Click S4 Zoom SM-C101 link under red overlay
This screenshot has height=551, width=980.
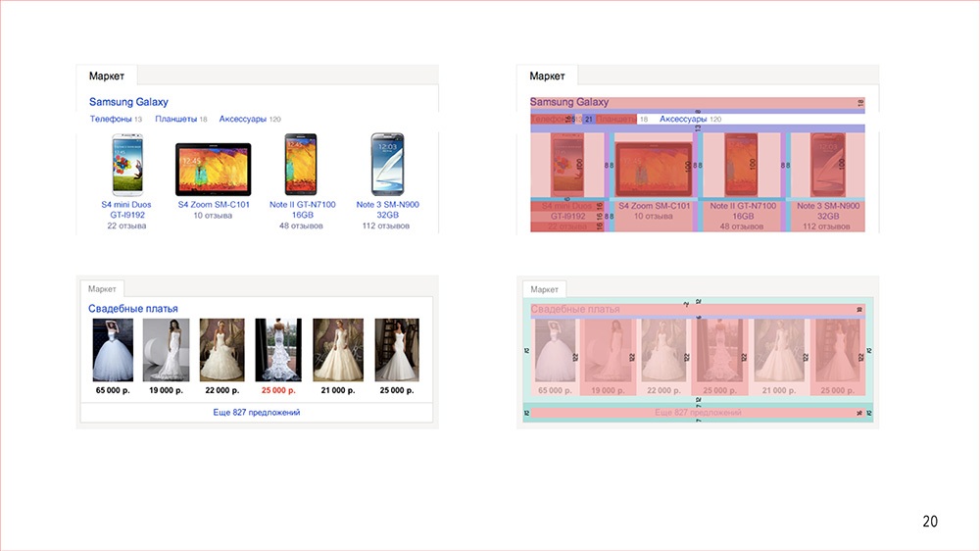tap(655, 206)
